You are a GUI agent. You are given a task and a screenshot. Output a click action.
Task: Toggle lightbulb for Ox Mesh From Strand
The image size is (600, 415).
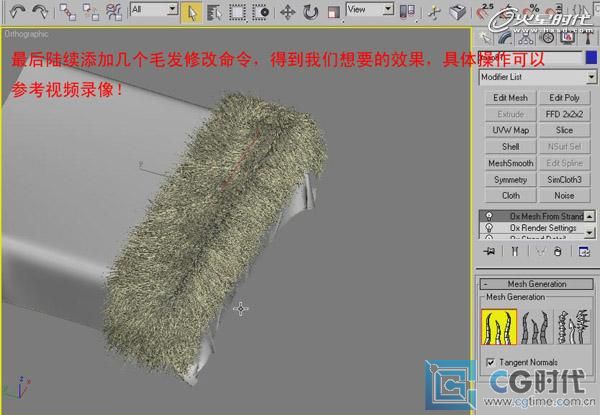[x=489, y=216]
